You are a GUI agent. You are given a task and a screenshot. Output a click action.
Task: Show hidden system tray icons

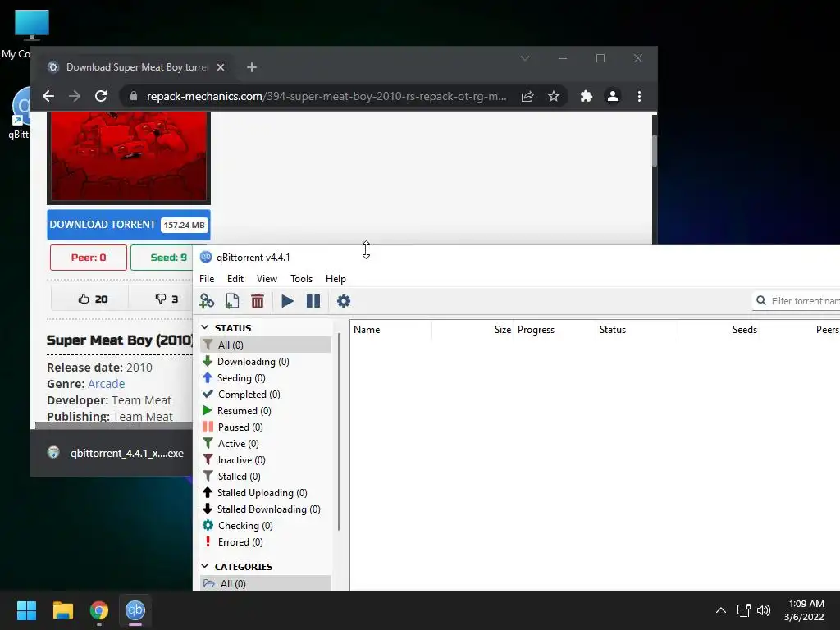(721, 610)
